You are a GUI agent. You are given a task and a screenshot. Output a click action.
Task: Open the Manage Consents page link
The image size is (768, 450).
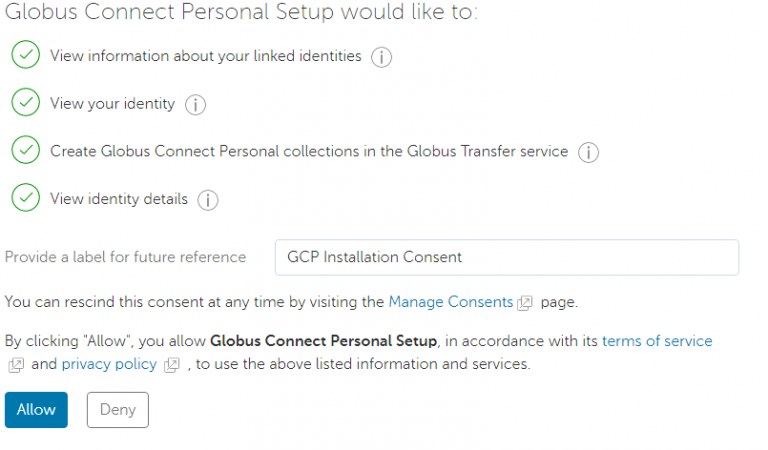click(x=450, y=301)
